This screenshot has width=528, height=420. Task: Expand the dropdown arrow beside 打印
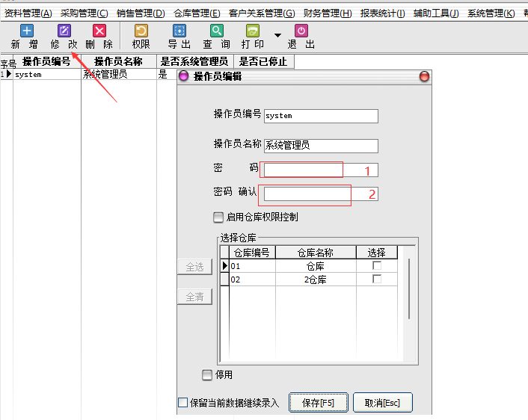[277, 35]
